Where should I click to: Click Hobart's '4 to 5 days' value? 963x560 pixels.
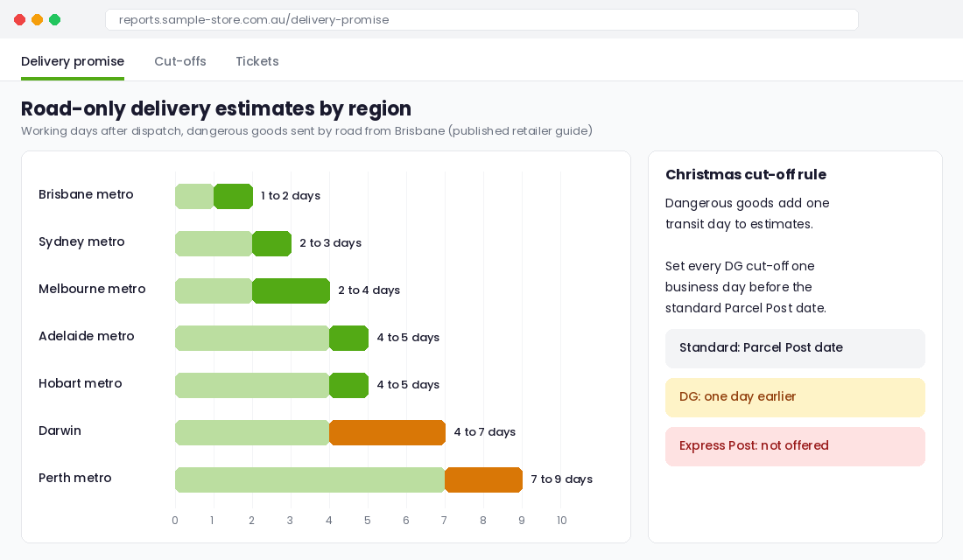[408, 385]
